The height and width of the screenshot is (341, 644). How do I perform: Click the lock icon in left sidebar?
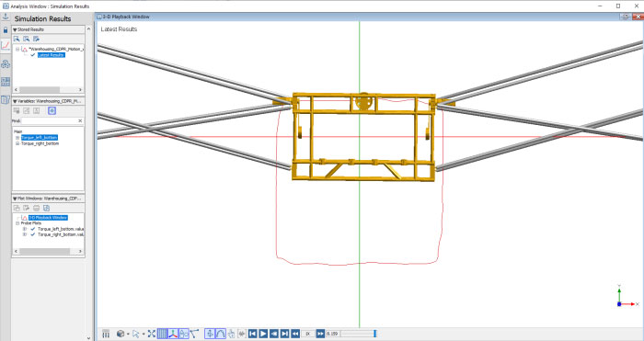pyautogui.click(x=6, y=30)
